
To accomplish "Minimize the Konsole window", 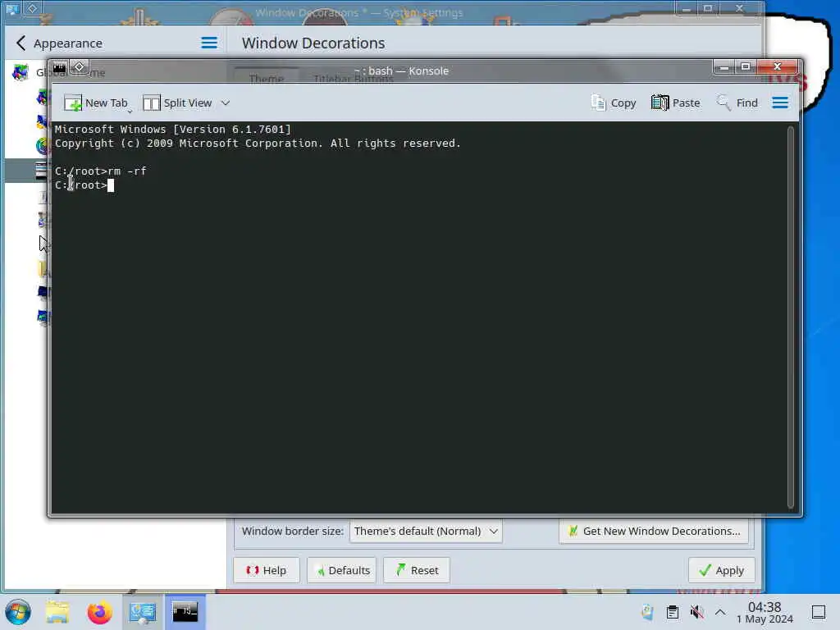I will [x=724, y=67].
